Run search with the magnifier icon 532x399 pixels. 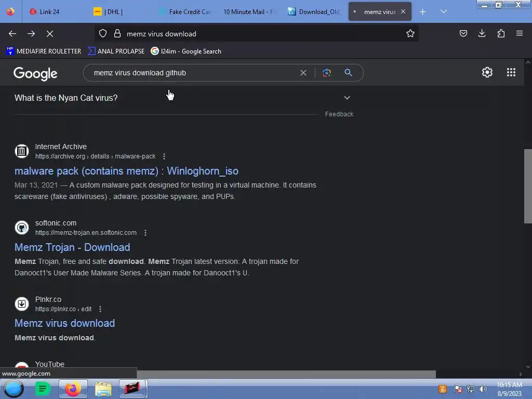click(x=348, y=73)
